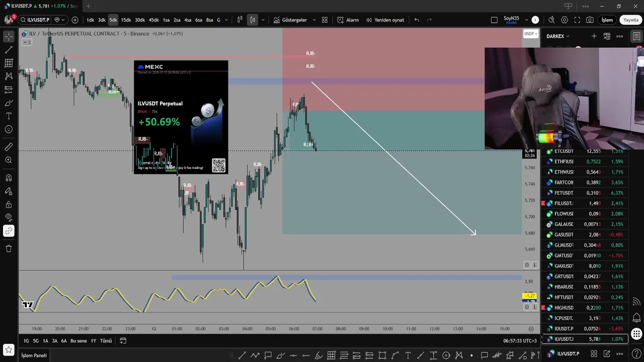Open new browser tab with plus
This screenshot has height=362, width=644.
(x=88, y=6)
